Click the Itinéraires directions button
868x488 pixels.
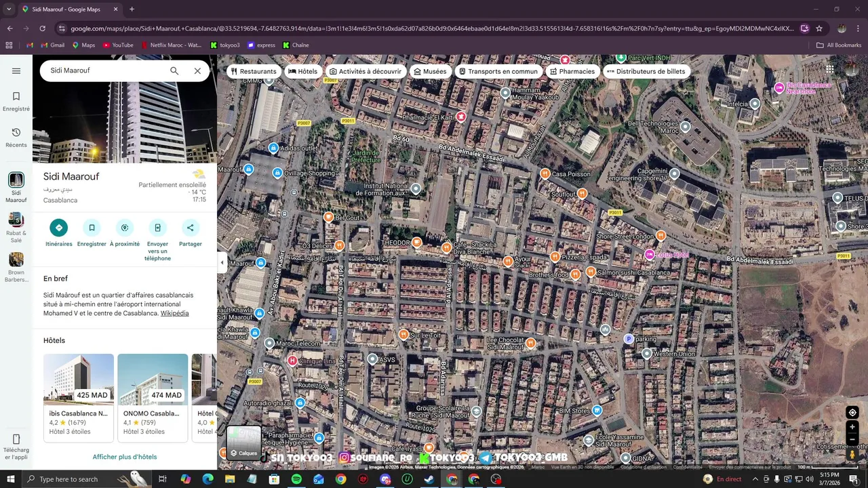pyautogui.click(x=59, y=233)
